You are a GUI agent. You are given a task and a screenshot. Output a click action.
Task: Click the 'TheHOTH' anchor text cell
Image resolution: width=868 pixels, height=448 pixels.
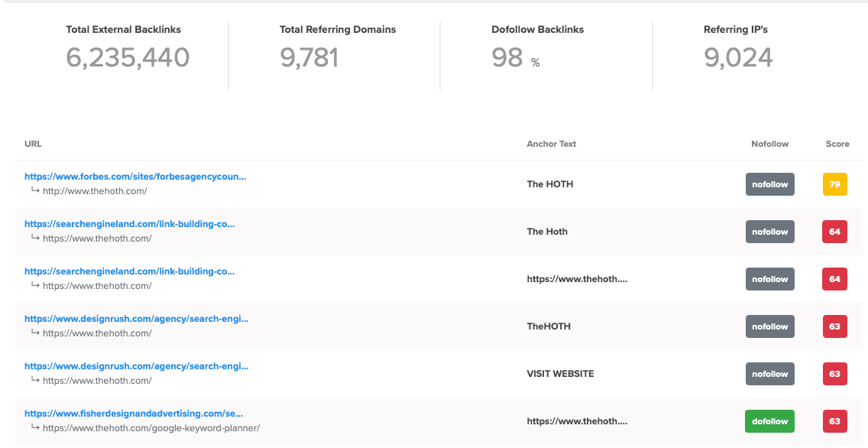549,326
